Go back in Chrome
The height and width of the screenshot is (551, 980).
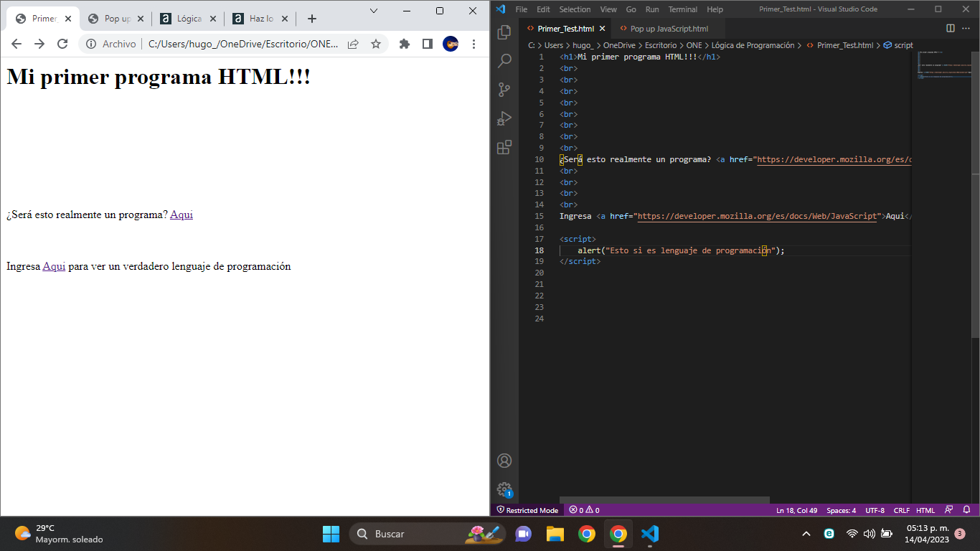(x=17, y=44)
